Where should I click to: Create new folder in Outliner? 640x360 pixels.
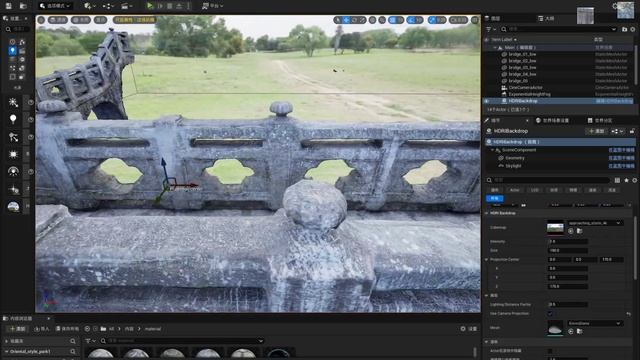[x=624, y=29]
